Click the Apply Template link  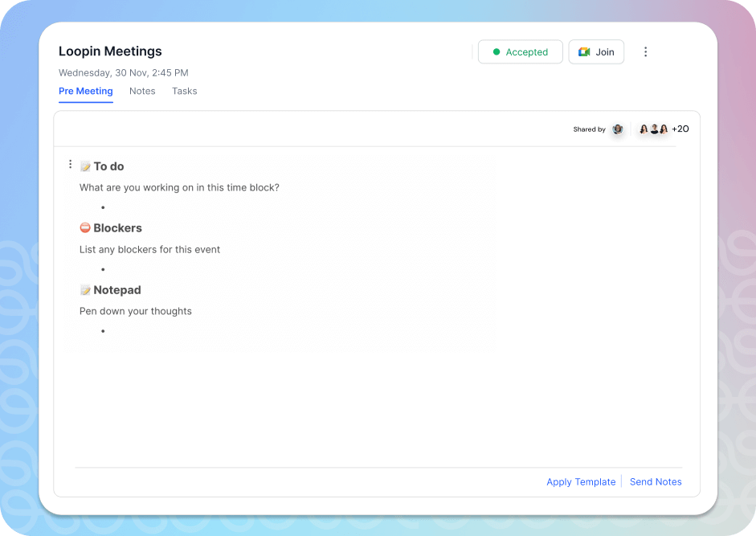[581, 481]
